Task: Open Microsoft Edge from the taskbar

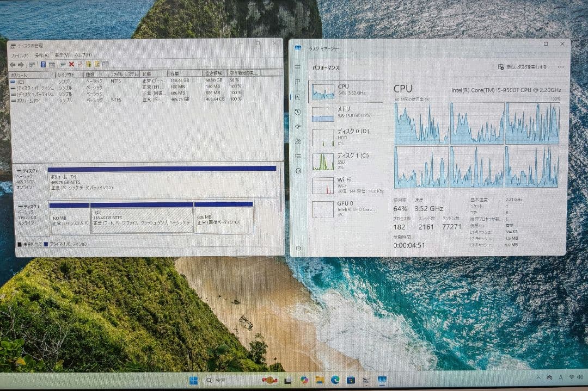Action: tap(334, 378)
